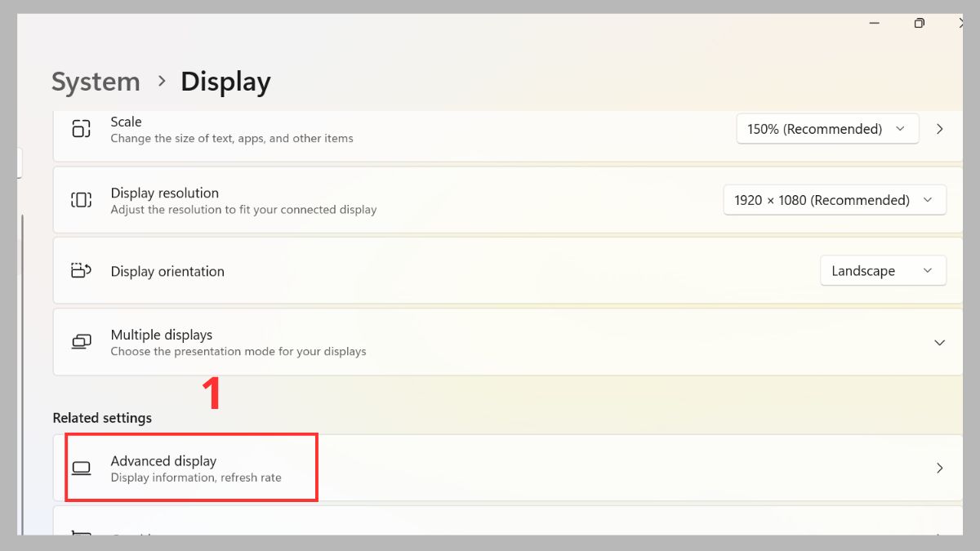Open the Scale dropdown showing 150%
980x551 pixels.
(x=826, y=128)
